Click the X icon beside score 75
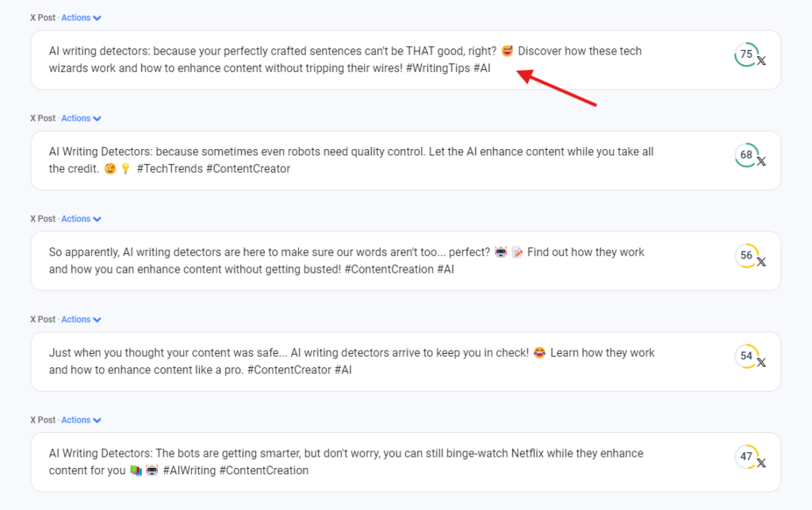Screen dimensions: 812x510 (x=761, y=61)
